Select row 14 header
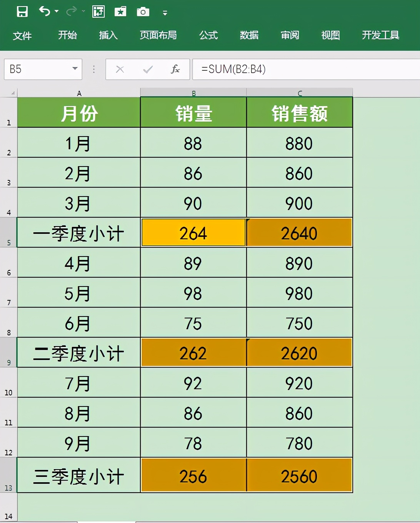This screenshot has height=523, width=420. pos(8,508)
